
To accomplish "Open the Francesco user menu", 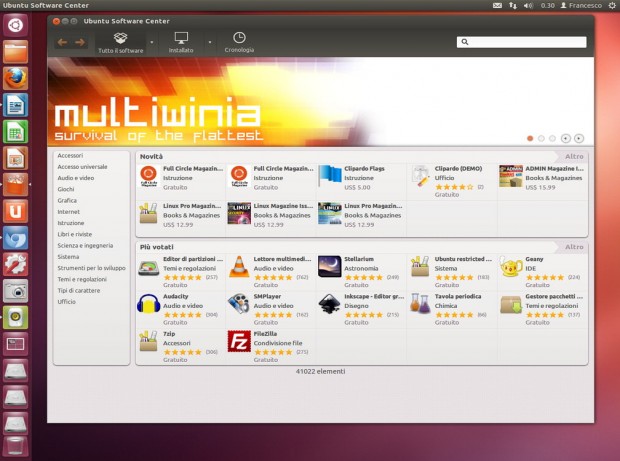I will [581, 6].
